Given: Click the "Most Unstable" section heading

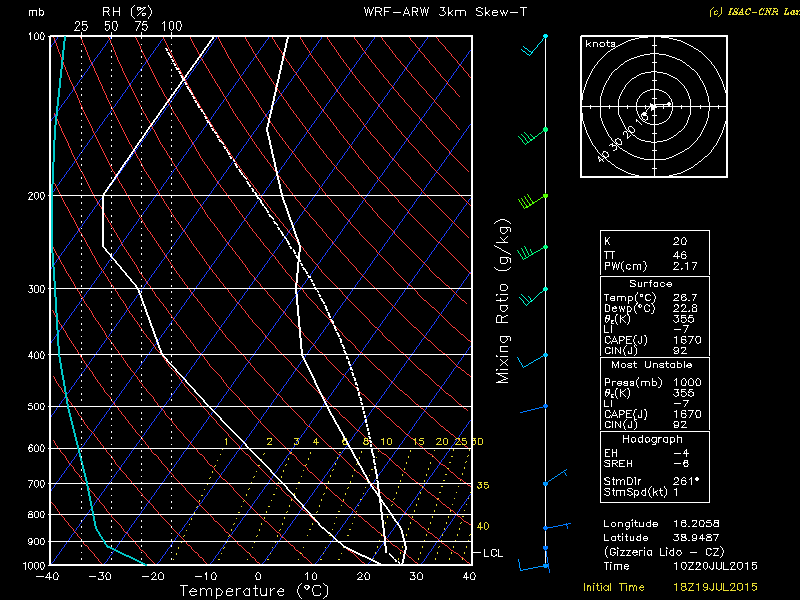Looking at the screenshot, I should tap(652, 365).
